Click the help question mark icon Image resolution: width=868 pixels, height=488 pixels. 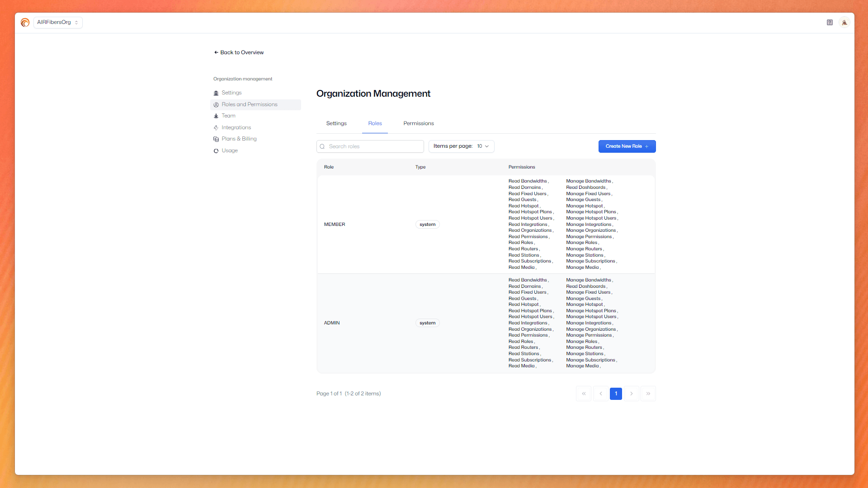(830, 22)
